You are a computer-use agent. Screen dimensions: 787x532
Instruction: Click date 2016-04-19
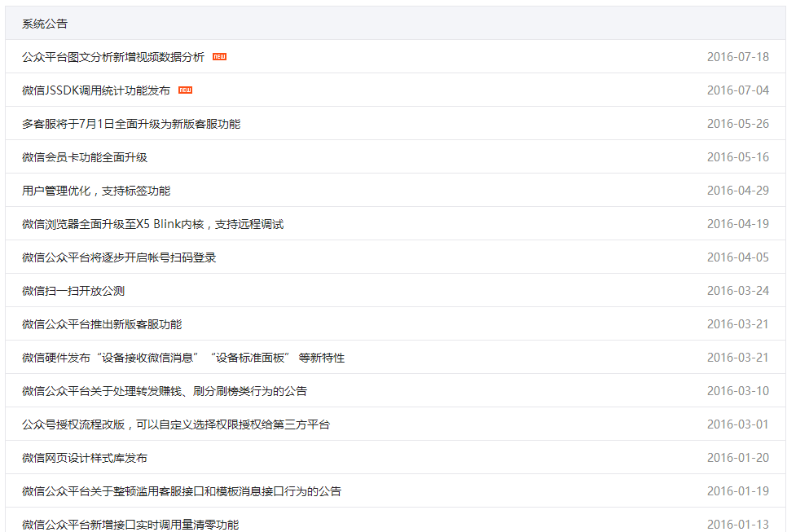pos(738,224)
